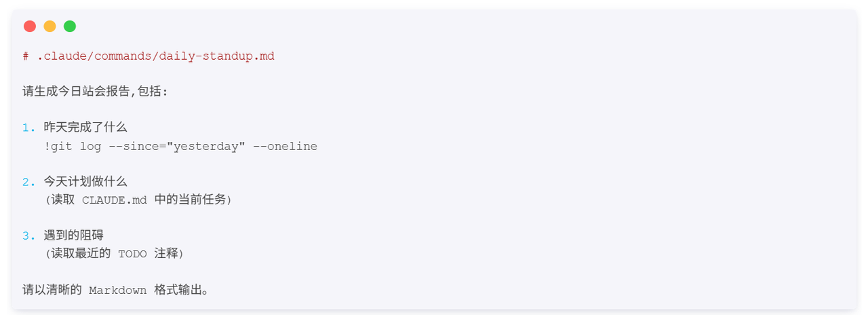
Task: Click the daily-standup.md file path comment
Action: pyautogui.click(x=149, y=56)
